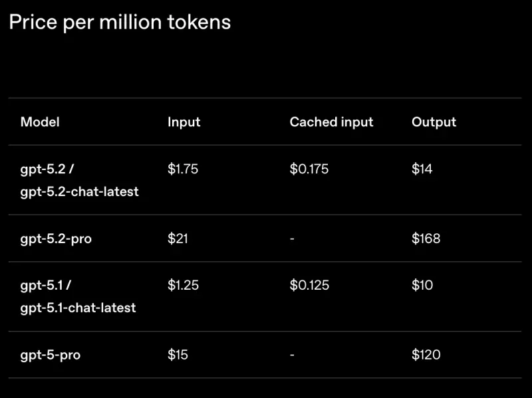Select the gpt-5-pro row label
Screen dimensions: 532x398
click(51, 355)
